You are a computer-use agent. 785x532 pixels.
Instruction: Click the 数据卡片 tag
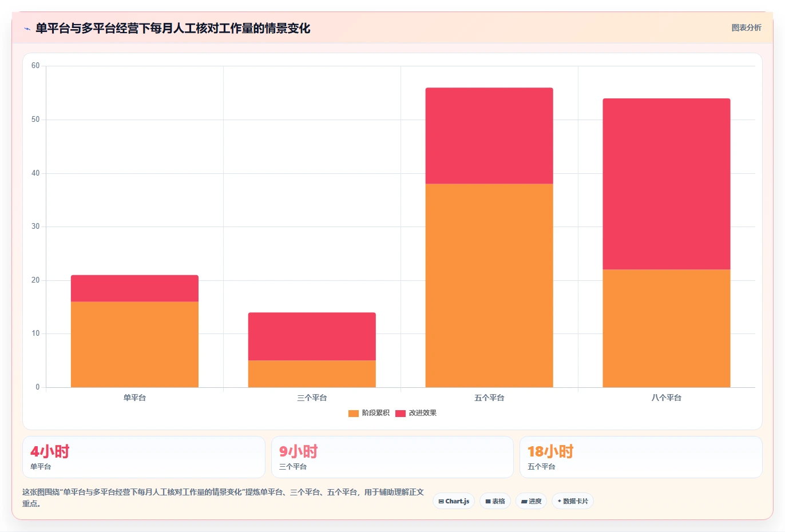(x=572, y=501)
